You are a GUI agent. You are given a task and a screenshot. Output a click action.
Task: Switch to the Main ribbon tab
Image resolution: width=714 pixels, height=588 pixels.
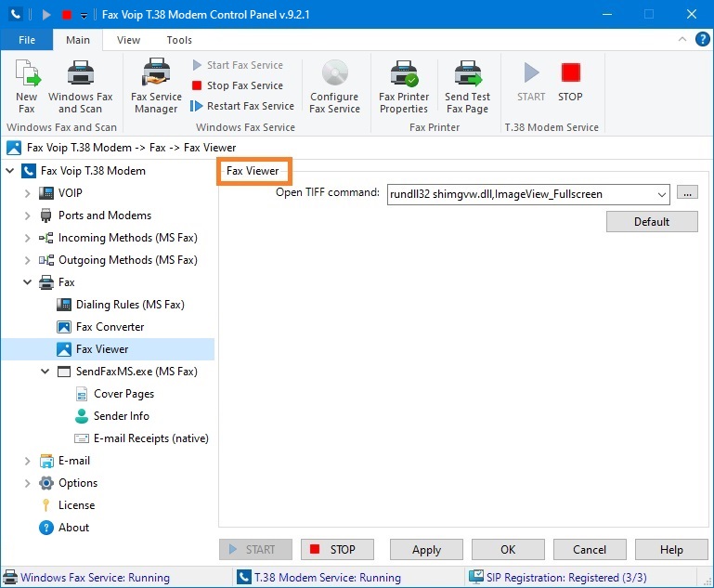tap(78, 40)
